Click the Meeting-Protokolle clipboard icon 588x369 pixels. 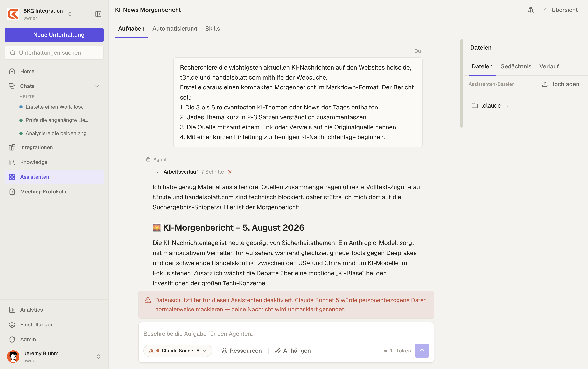pyautogui.click(x=12, y=191)
